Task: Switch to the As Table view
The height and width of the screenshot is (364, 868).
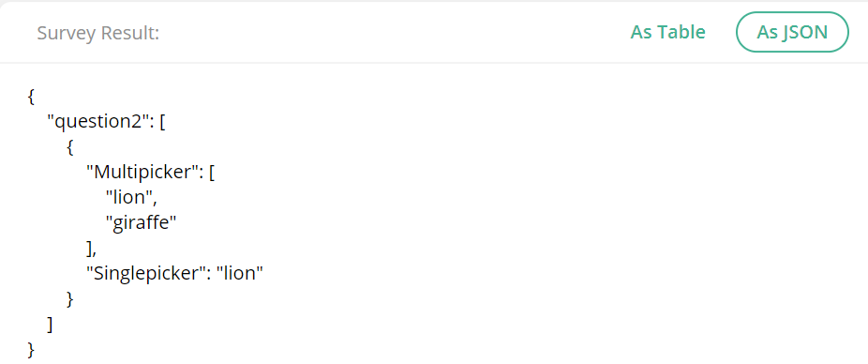Action: [x=667, y=32]
